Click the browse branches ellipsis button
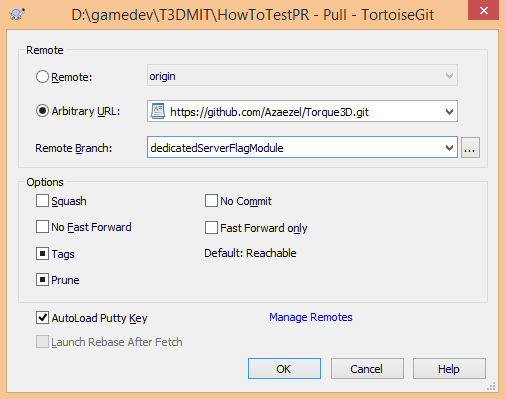This screenshot has width=505, height=399. (x=470, y=147)
